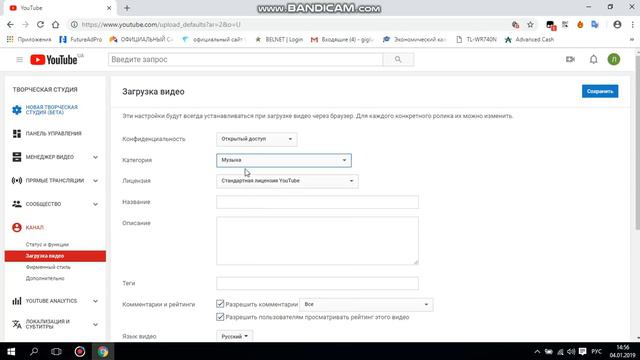Open the privacy dropdown set to Открытый доступ
This screenshot has width=640, height=360.
point(256,139)
